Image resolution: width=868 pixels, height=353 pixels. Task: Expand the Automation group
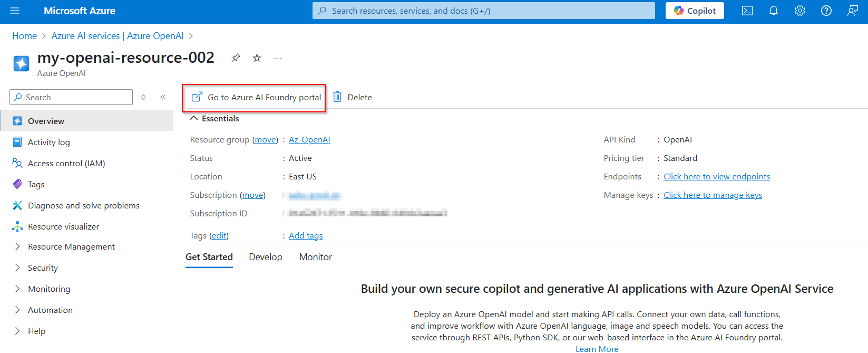click(17, 310)
